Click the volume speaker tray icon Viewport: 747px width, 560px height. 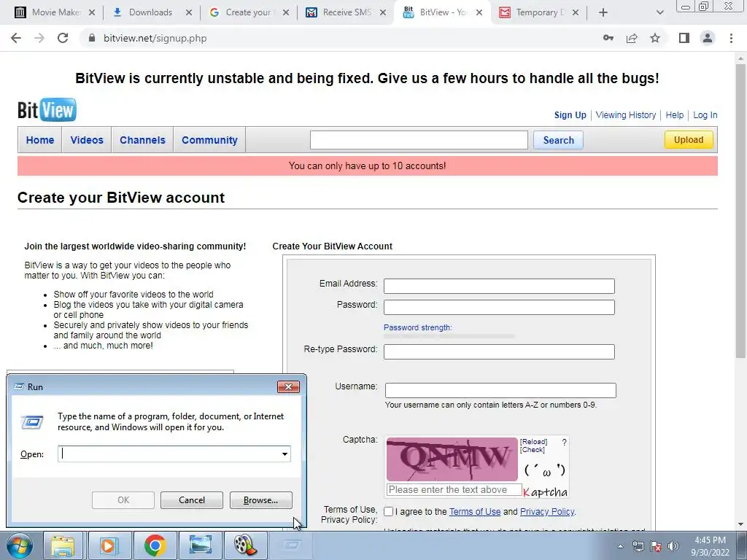pyautogui.click(x=673, y=546)
